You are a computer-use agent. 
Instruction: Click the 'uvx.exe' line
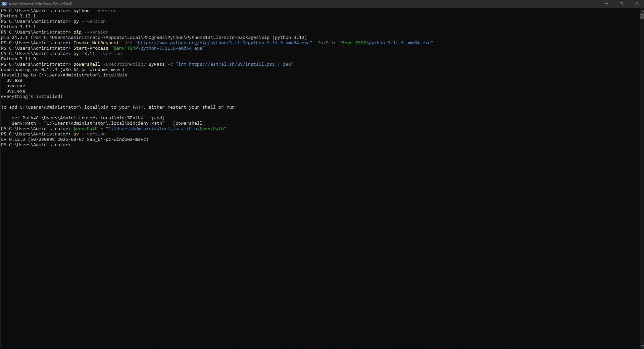[x=16, y=86]
